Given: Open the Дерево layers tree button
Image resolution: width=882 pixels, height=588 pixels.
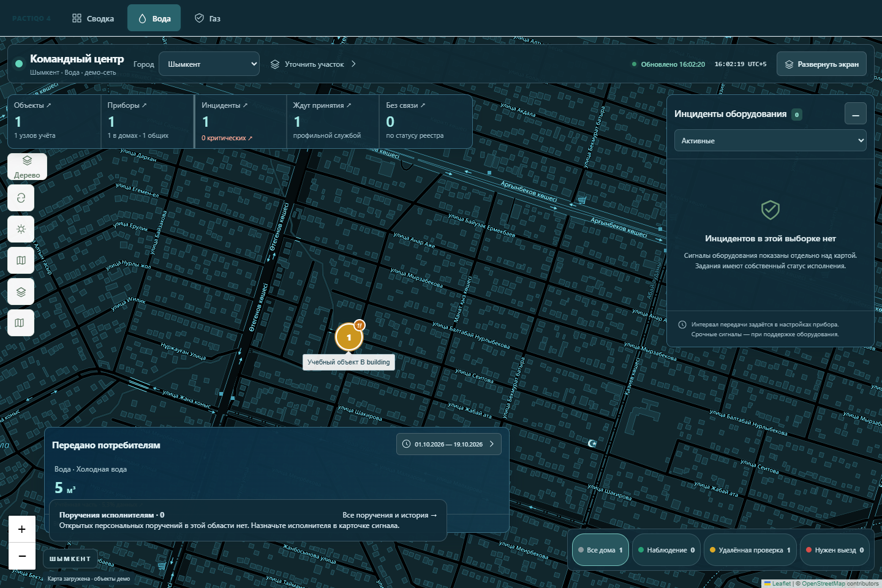Looking at the screenshot, I should [x=27, y=167].
